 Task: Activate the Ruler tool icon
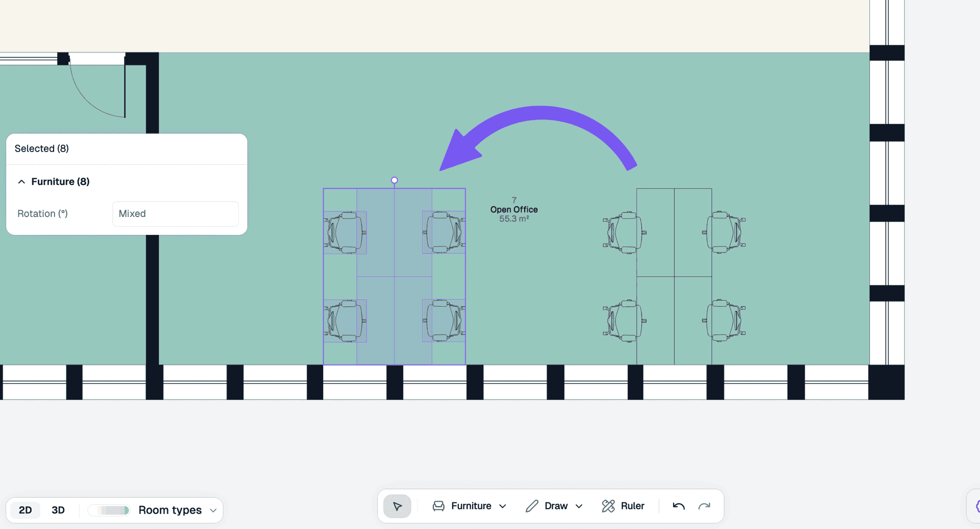click(x=608, y=506)
